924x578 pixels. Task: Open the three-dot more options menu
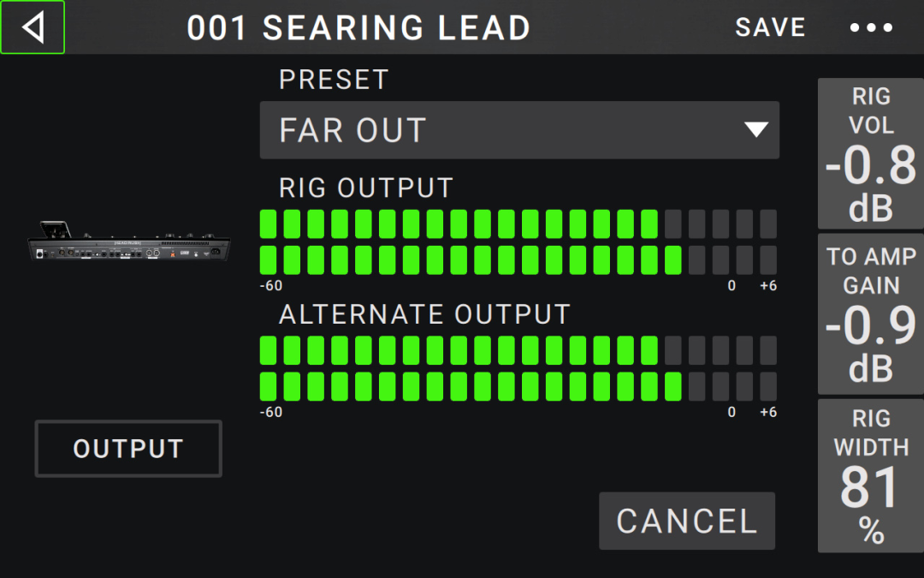[x=871, y=27]
